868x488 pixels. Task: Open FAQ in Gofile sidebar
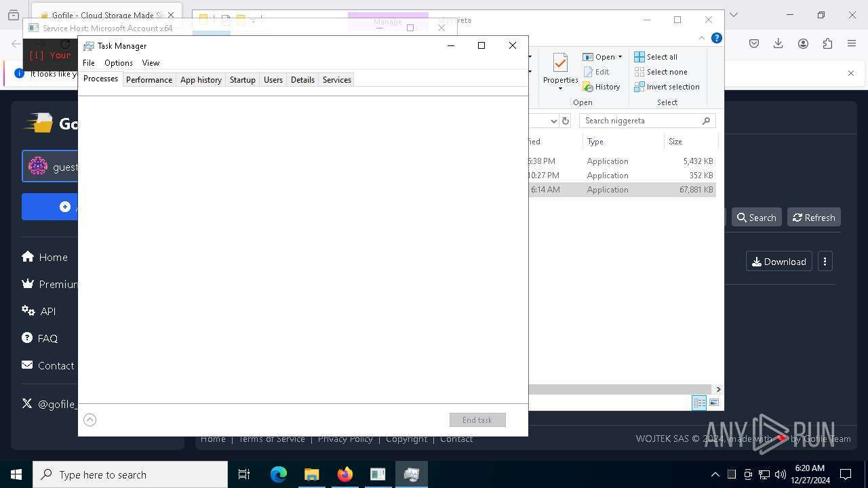(40, 338)
